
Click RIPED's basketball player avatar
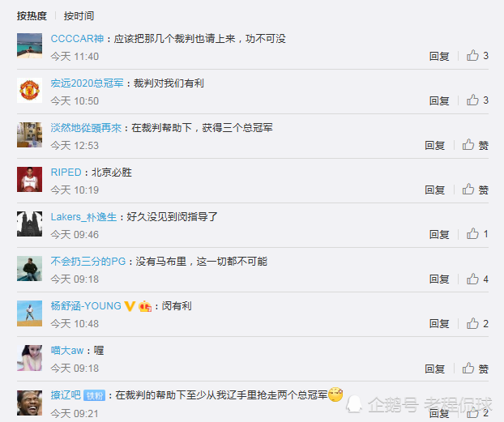point(29,179)
